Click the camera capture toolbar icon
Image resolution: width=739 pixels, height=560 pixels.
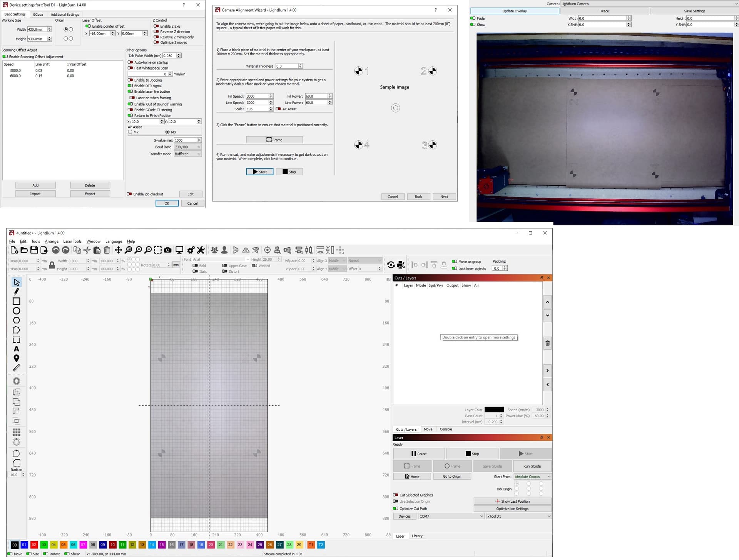coord(168,250)
